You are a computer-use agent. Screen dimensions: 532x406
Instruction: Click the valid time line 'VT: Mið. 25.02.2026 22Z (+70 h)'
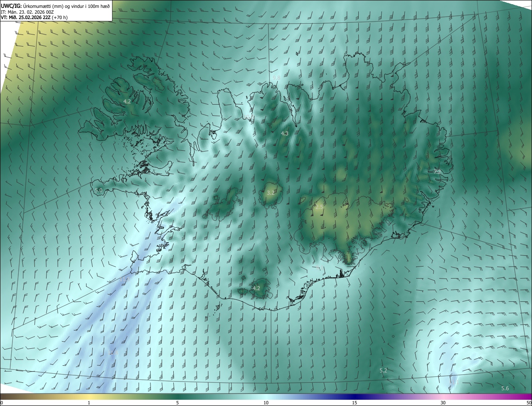pyautogui.click(x=34, y=17)
